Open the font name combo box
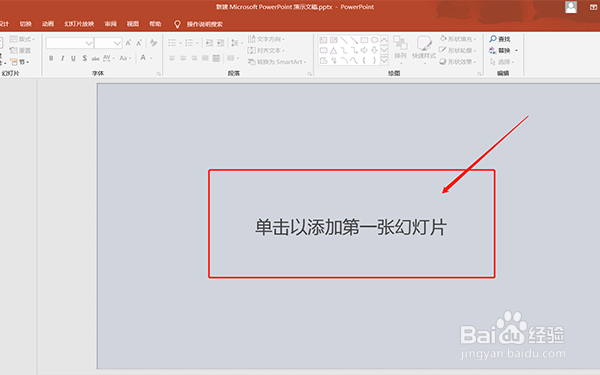The image size is (600, 375). pos(70,43)
